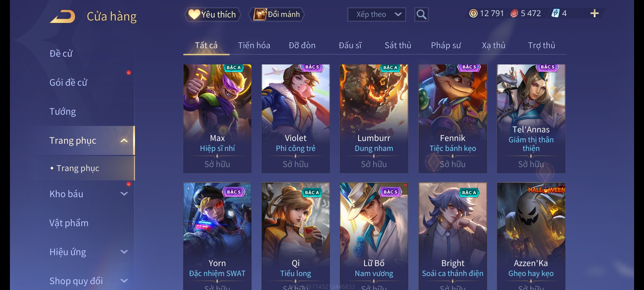Collapse the Trang phục sidebar section
The width and height of the screenshot is (644, 290).
click(124, 140)
